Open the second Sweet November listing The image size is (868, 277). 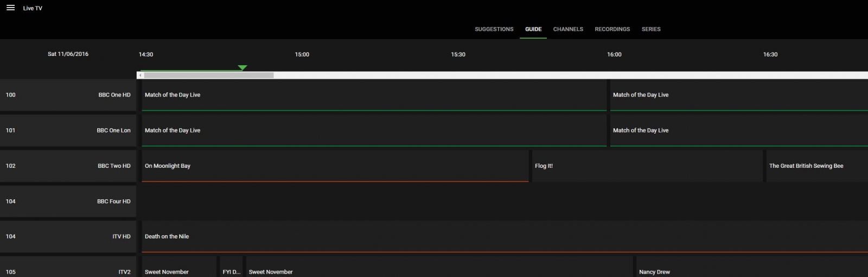[x=439, y=267]
